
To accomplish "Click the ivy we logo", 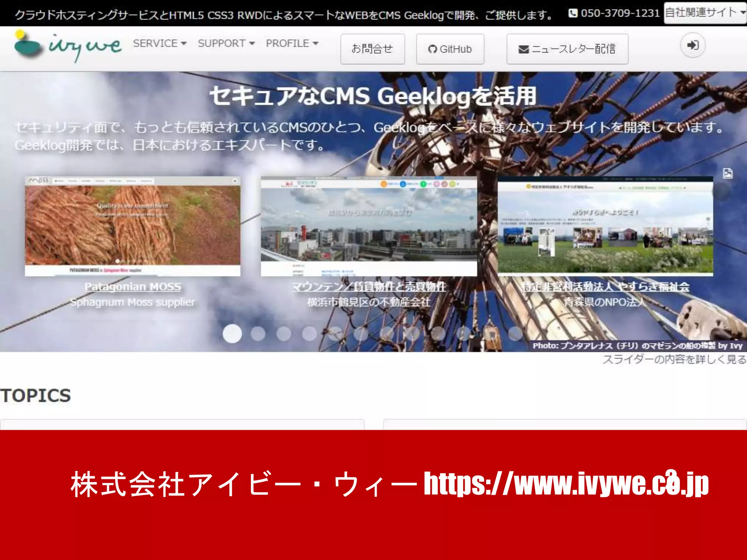I will [x=67, y=46].
